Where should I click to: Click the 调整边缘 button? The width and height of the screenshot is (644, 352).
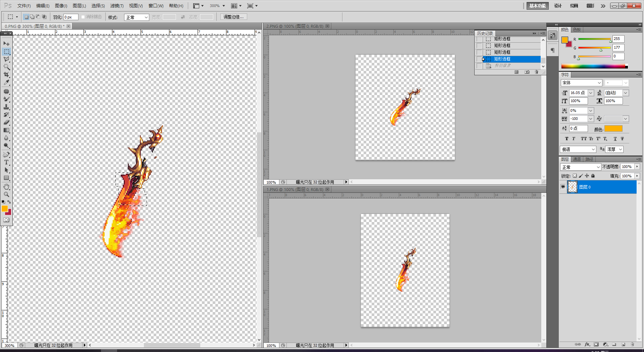233,17
